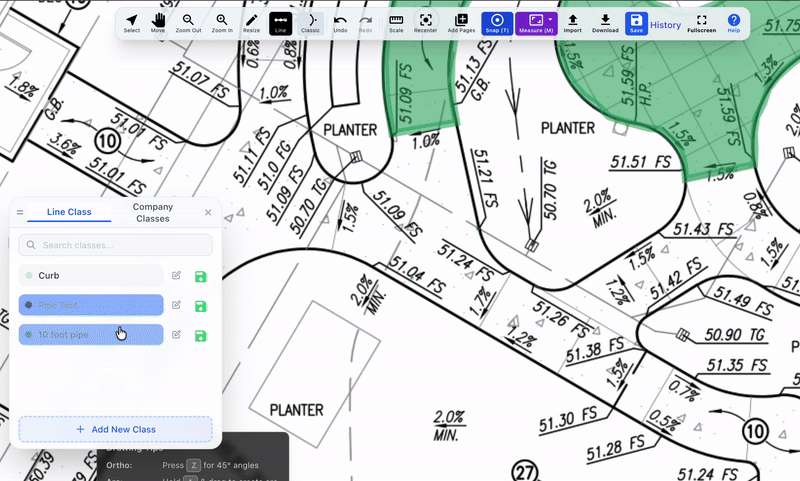Edit the Curb class

[x=176, y=275]
